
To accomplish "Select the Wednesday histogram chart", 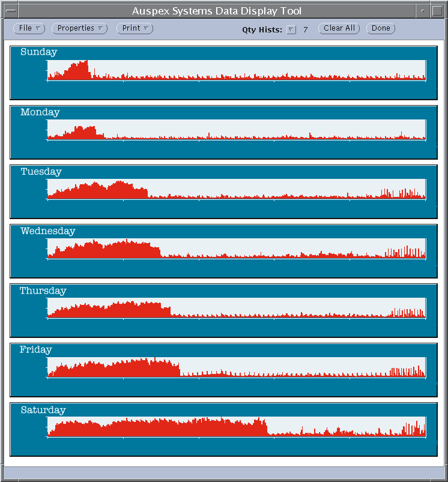I will 236,249.
